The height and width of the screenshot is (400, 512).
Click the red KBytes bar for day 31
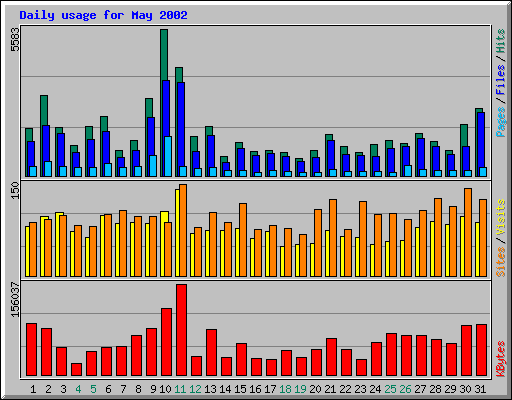481,350
